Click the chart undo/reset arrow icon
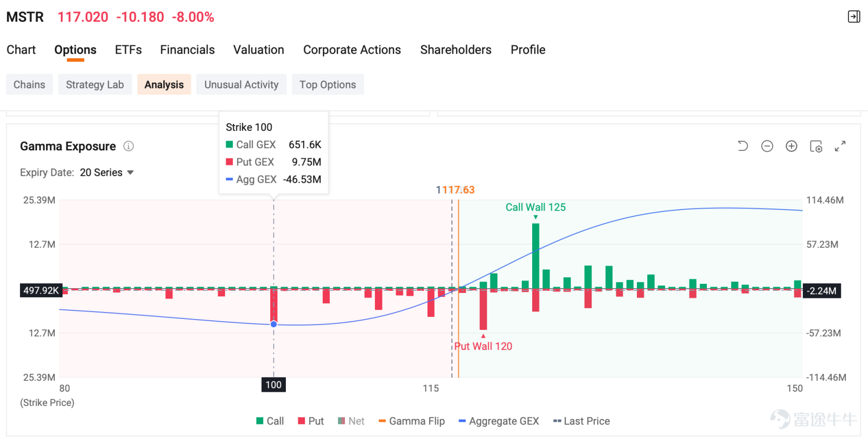Screen dimensions: 868x439 click(743, 146)
